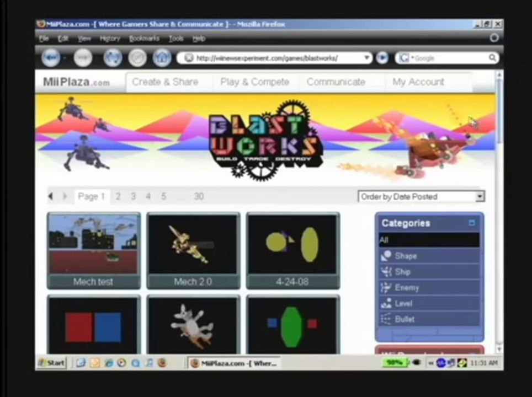The image size is (532, 397).
Task: Go to page 3 of results
Action: 133,196
